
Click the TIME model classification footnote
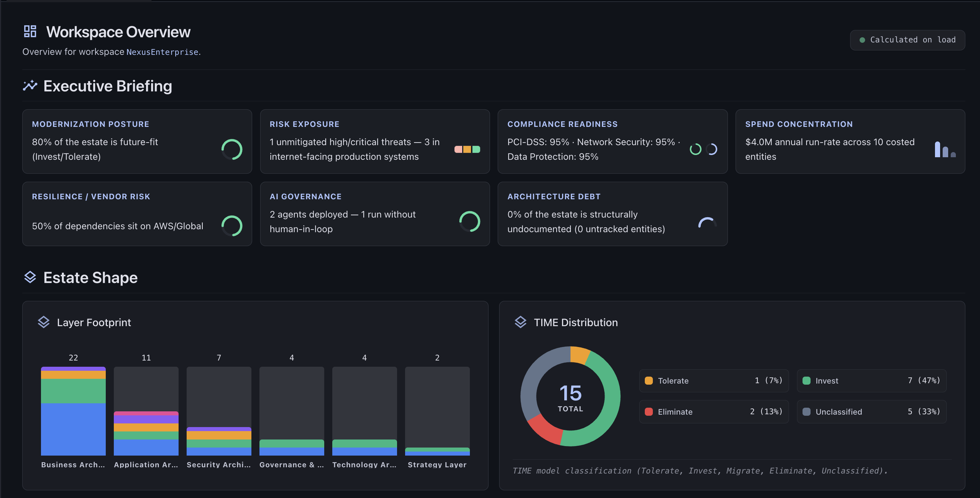tap(700, 471)
